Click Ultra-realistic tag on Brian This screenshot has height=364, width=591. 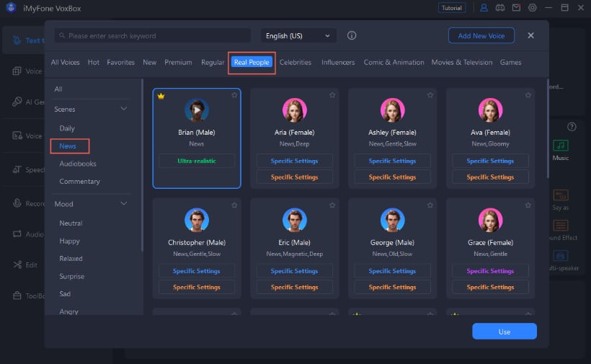coord(196,161)
